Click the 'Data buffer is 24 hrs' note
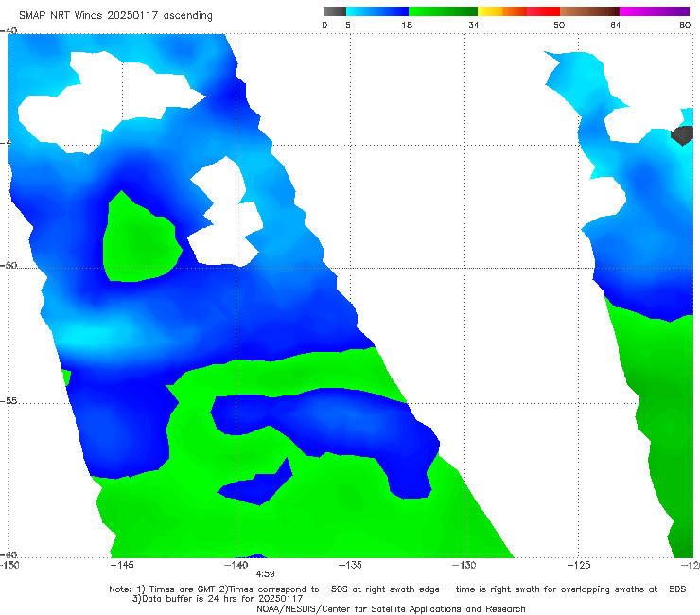700x615 pixels. tap(218, 599)
